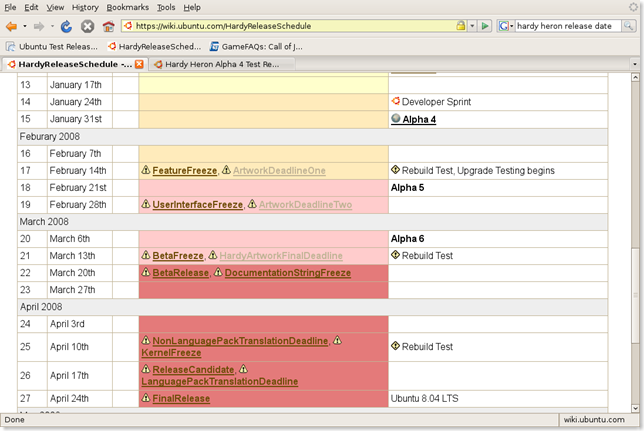This screenshot has height=431, width=644.
Task: Open the Tools menu
Action: (x=166, y=7)
